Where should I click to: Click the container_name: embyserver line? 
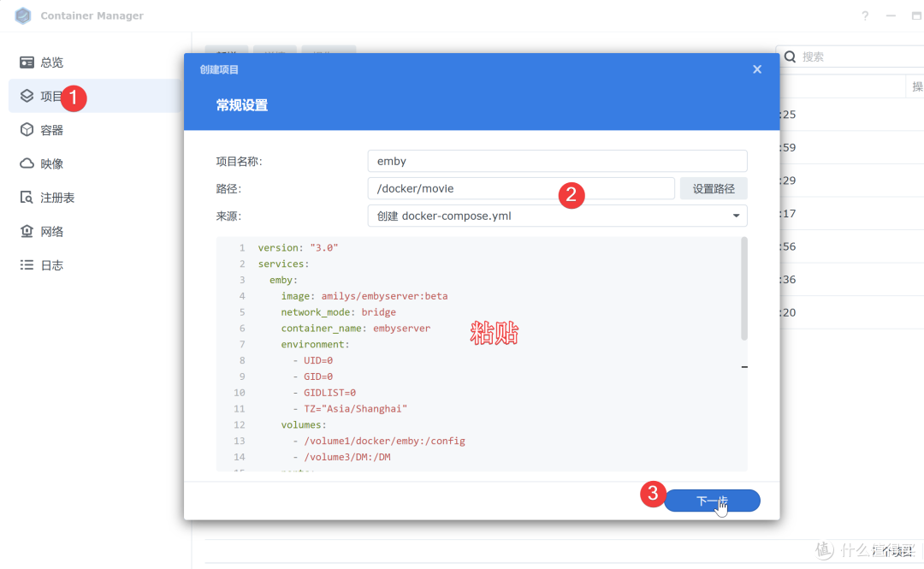click(x=356, y=328)
